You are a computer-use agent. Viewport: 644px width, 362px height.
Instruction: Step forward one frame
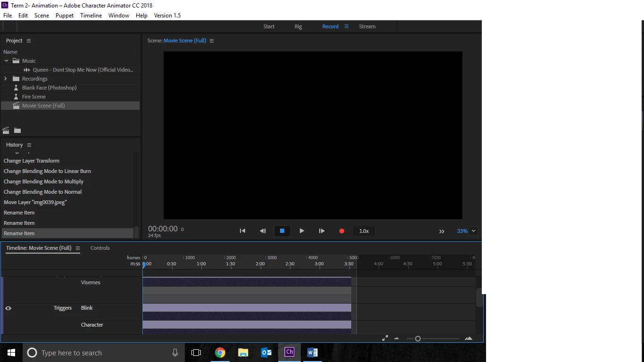(x=322, y=231)
